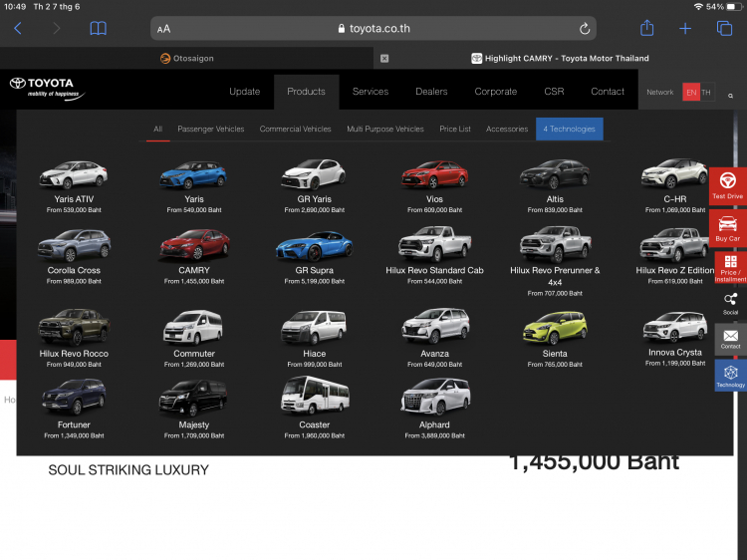Open the Safari share sheet icon
The image size is (747, 560).
(646, 28)
